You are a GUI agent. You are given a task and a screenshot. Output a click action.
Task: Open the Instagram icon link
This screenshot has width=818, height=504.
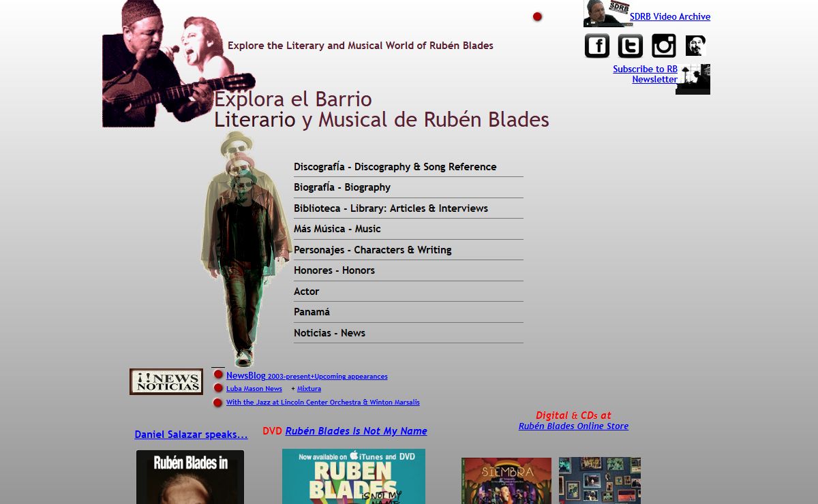pos(664,46)
